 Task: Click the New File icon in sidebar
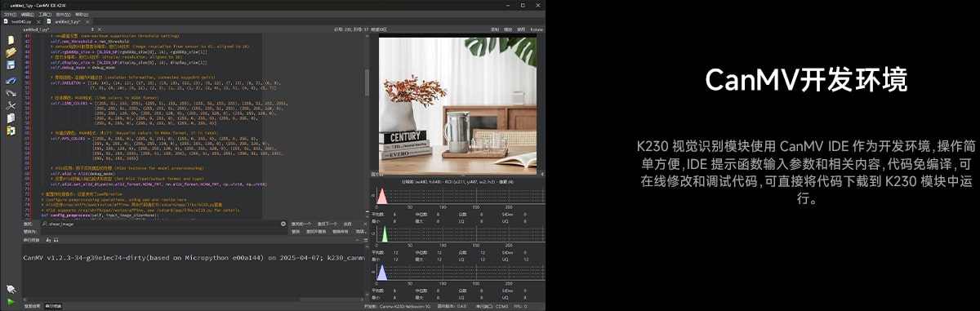pos(11,39)
